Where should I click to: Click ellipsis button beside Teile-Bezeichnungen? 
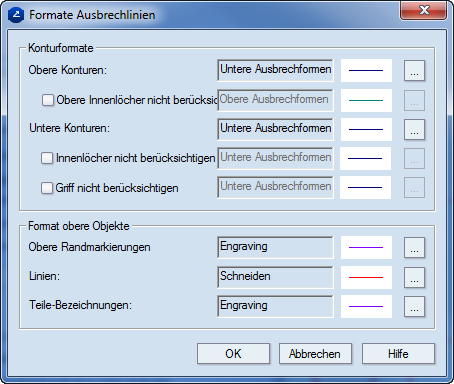(x=414, y=306)
